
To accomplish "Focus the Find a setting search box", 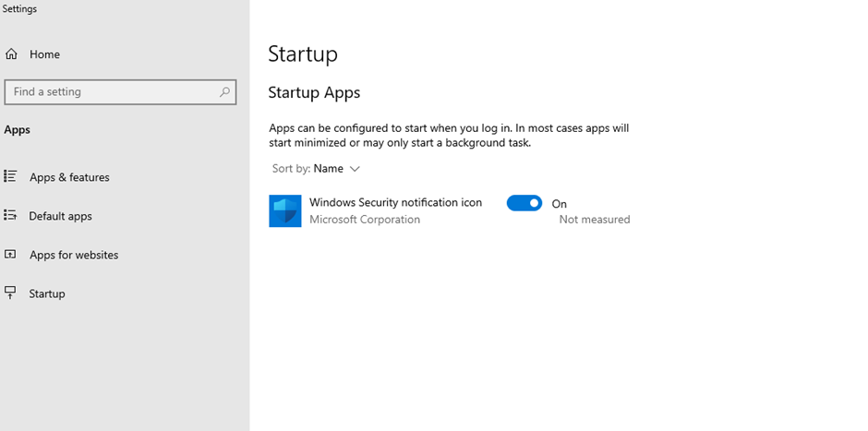I will (x=120, y=92).
